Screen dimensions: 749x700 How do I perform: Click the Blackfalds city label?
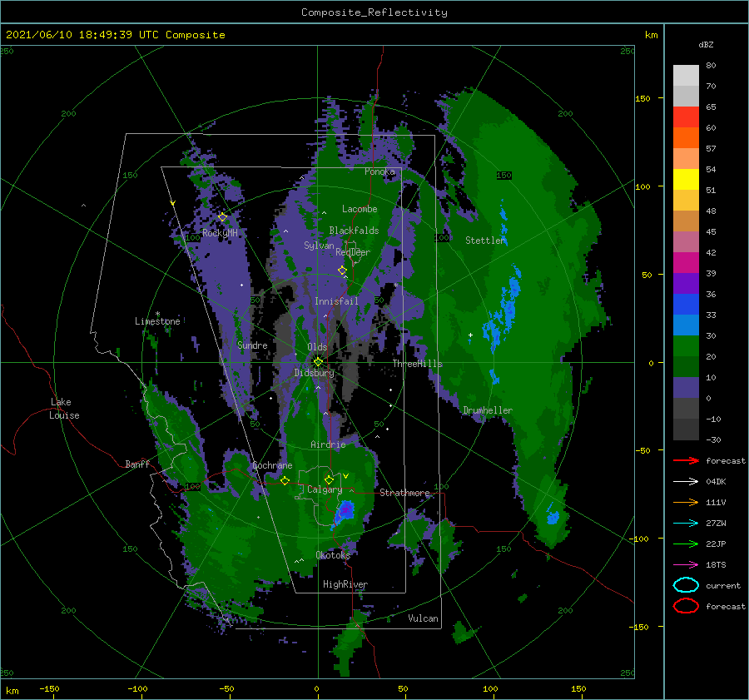pyautogui.click(x=354, y=231)
